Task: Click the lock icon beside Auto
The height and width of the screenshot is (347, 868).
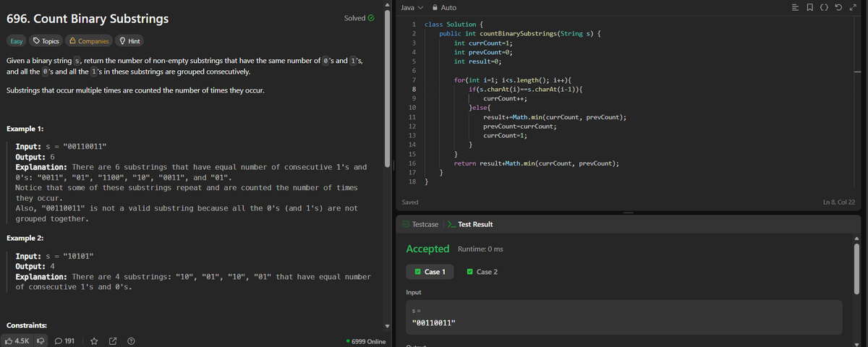Action: (435, 7)
